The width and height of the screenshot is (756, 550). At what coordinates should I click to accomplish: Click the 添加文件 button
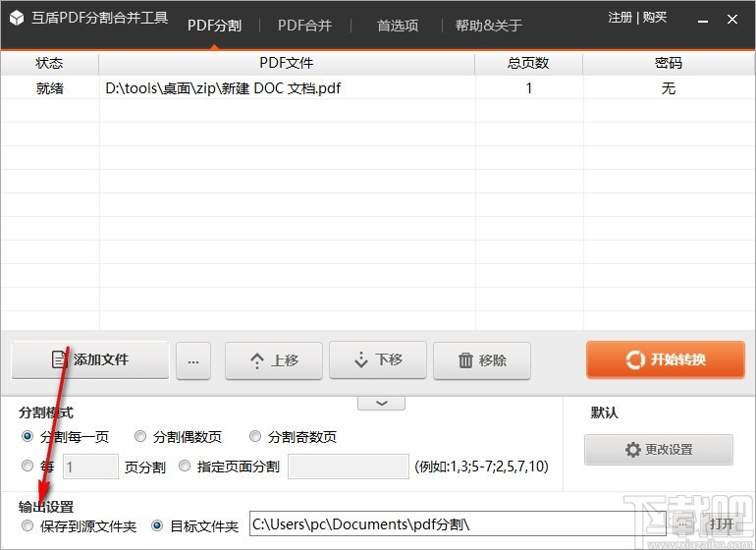coord(90,359)
